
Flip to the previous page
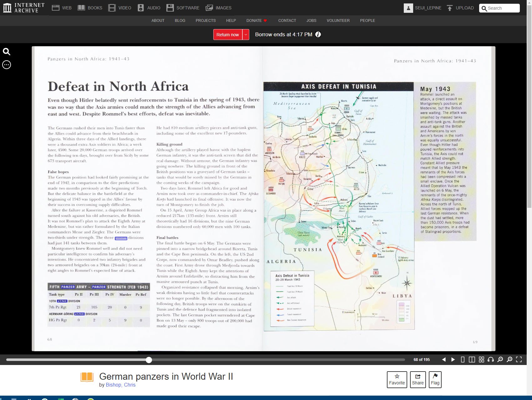pos(443,360)
